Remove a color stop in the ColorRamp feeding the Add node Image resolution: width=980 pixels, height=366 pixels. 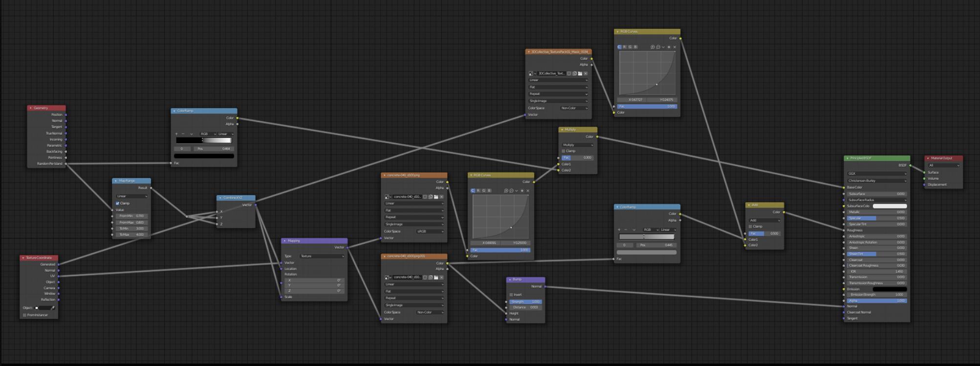pyautogui.click(x=626, y=229)
